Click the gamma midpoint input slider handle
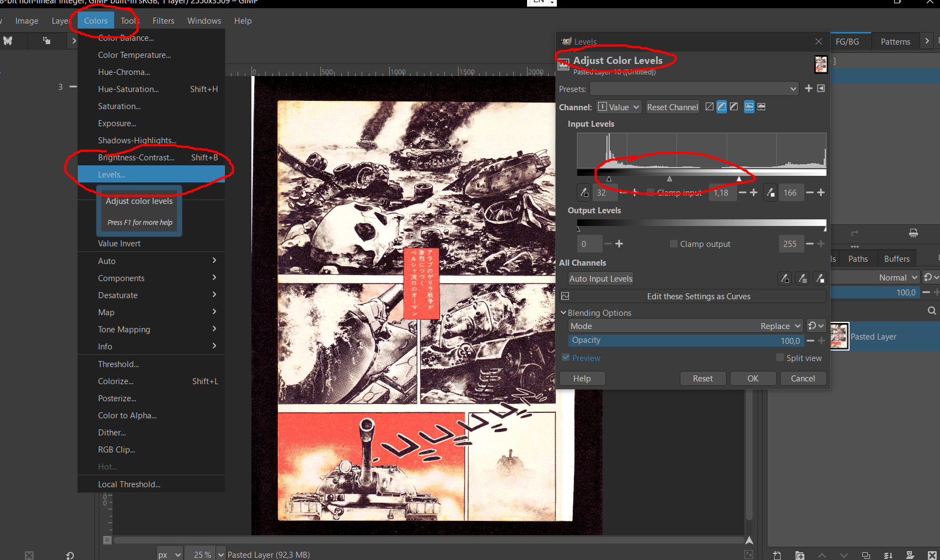Screen dimensions: 940x560 669,179
